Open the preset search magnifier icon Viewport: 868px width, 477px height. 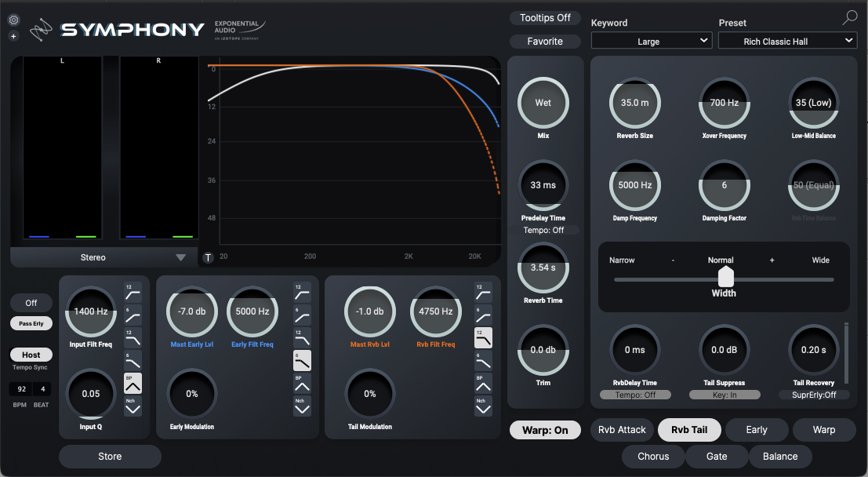(x=849, y=18)
